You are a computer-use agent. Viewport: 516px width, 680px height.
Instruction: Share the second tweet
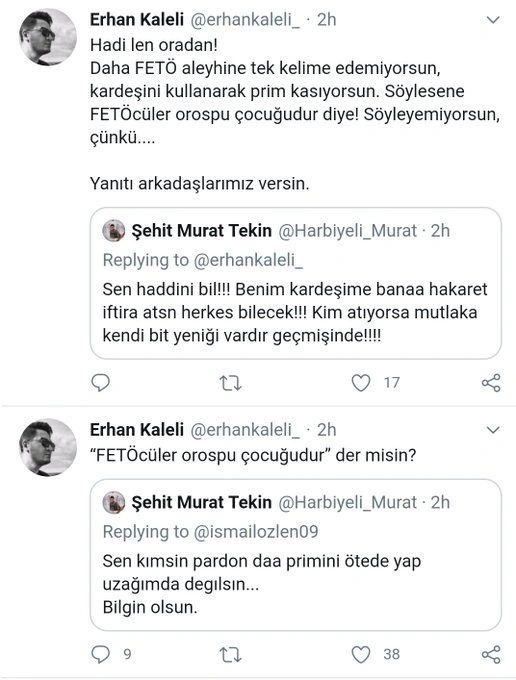[491, 654]
